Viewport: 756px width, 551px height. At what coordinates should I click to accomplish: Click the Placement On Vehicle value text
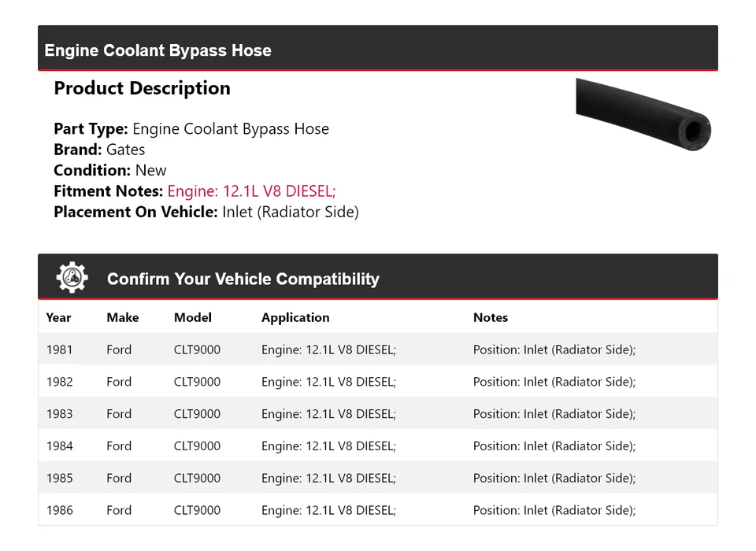pyautogui.click(x=290, y=212)
